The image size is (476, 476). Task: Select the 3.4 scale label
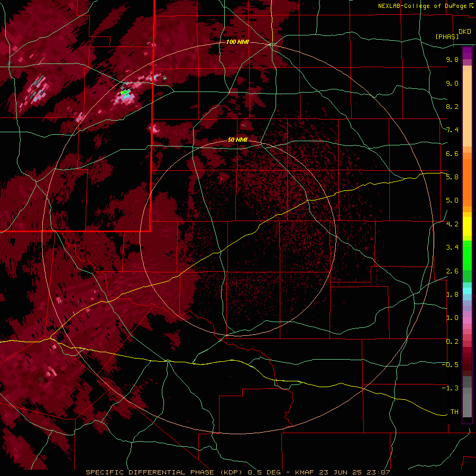tap(452, 248)
